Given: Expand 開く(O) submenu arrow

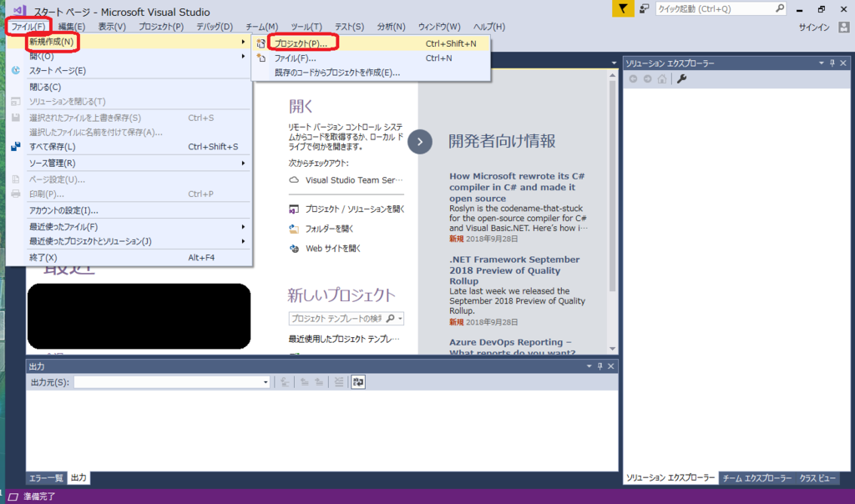Looking at the screenshot, I should (x=243, y=56).
